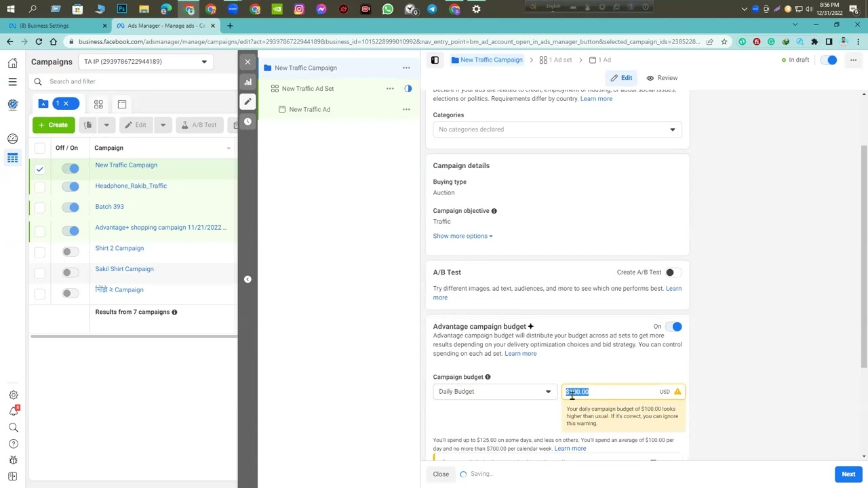Select the pencil edit icon in side strip

pyautogui.click(x=248, y=102)
